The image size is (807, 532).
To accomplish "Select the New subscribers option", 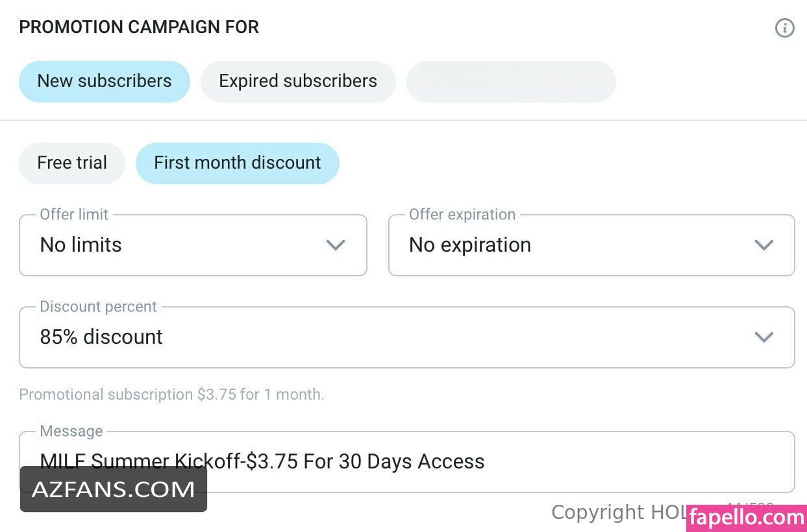I will pos(105,82).
